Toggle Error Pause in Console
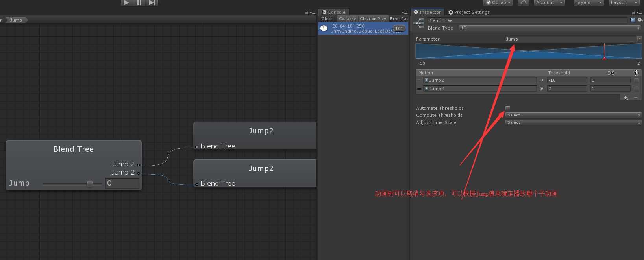Image resolution: width=644 pixels, height=260 pixels. [x=399, y=18]
